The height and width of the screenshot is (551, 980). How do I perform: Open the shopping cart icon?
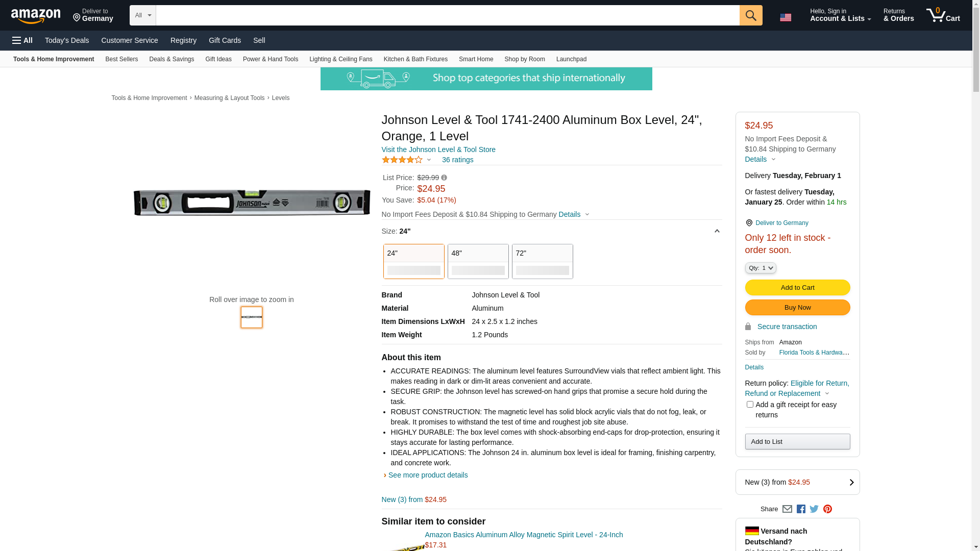(943, 15)
